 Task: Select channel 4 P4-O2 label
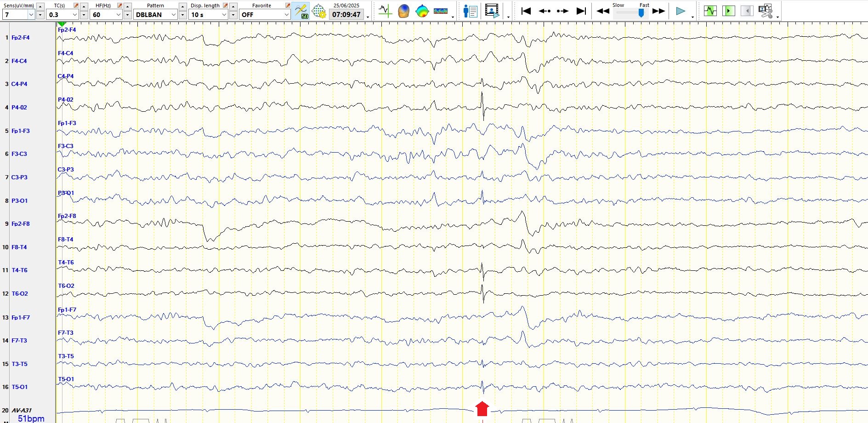[19, 108]
